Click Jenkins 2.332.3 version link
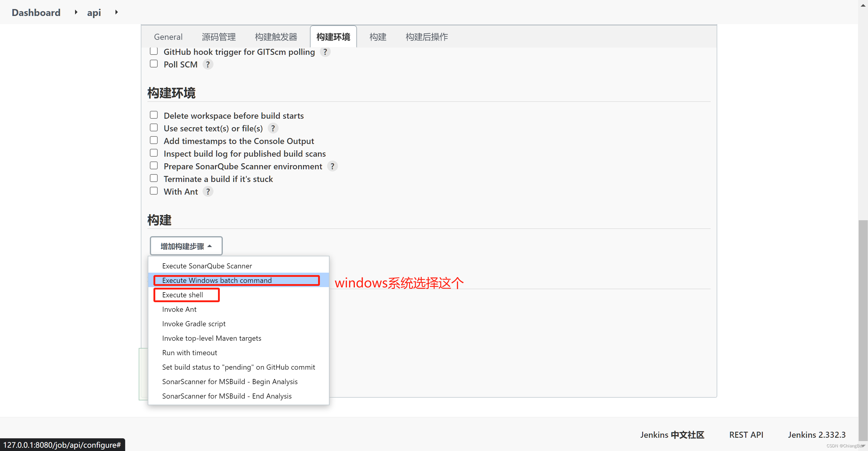Viewport: 868px width, 451px height. [x=816, y=435]
